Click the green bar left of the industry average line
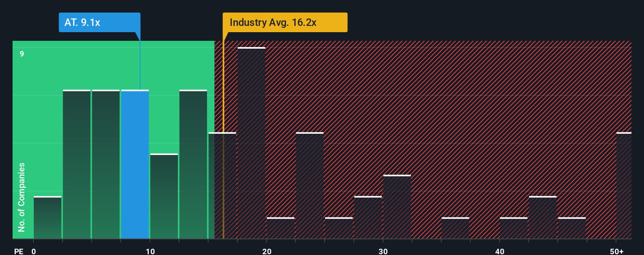This screenshot has height=255, width=644. tap(193, 164)
